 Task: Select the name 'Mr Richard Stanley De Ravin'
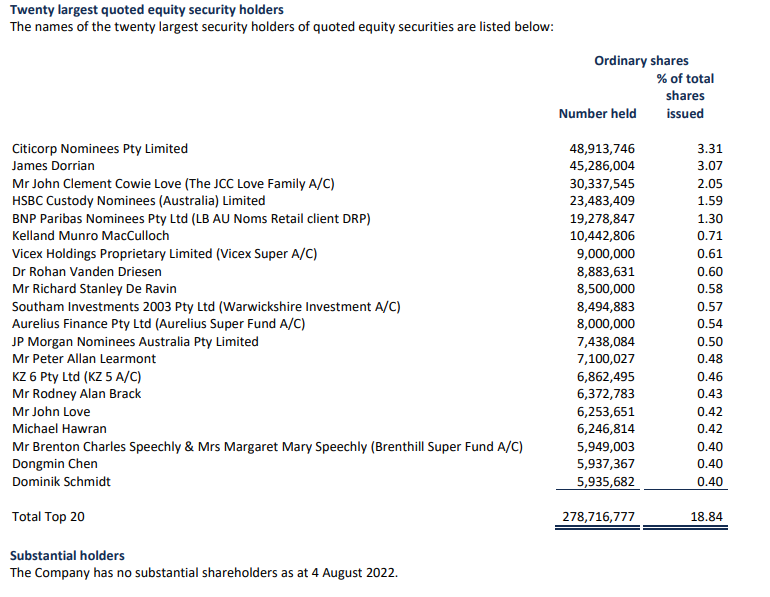pos(94,289)
